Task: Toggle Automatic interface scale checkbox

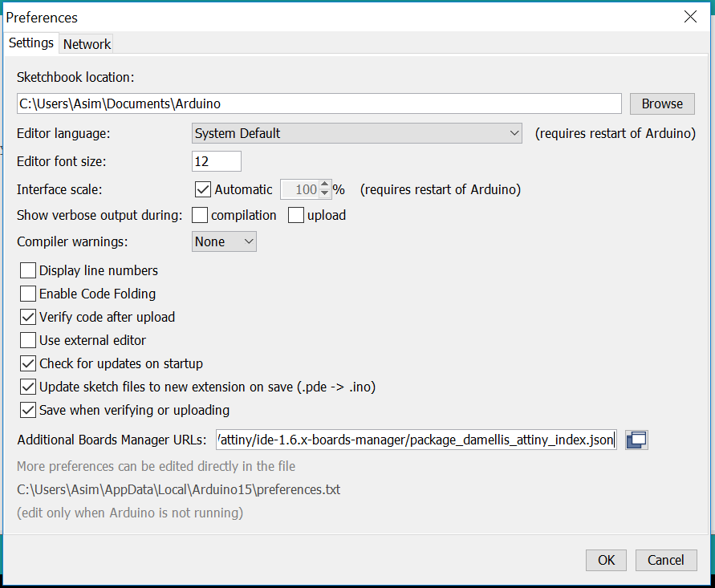Action: coord(203,189)
